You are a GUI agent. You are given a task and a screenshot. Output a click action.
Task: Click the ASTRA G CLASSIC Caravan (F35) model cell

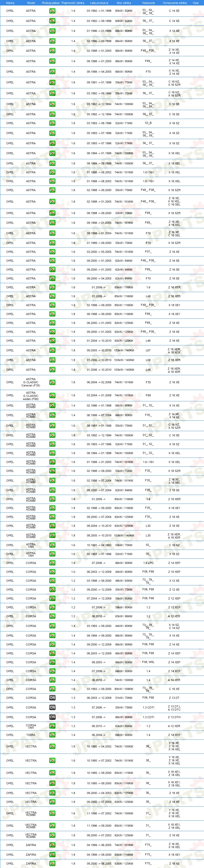(x=31, y=382)
